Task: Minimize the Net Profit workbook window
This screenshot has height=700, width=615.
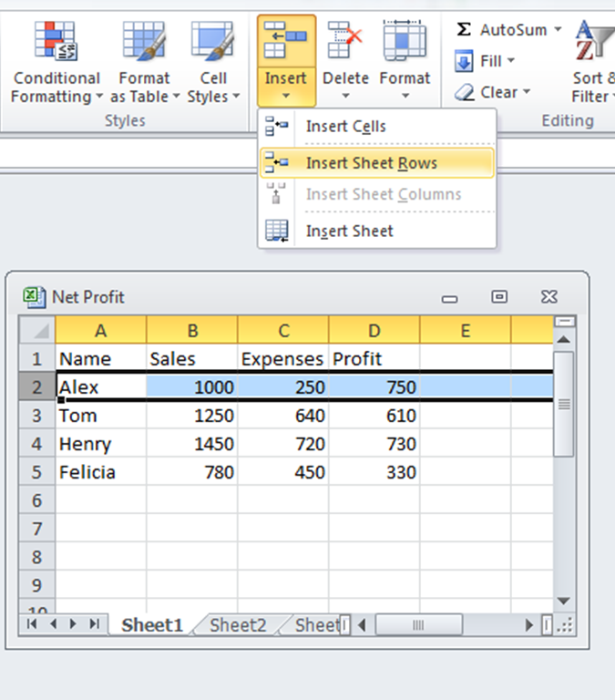Action: click(449, 299)
